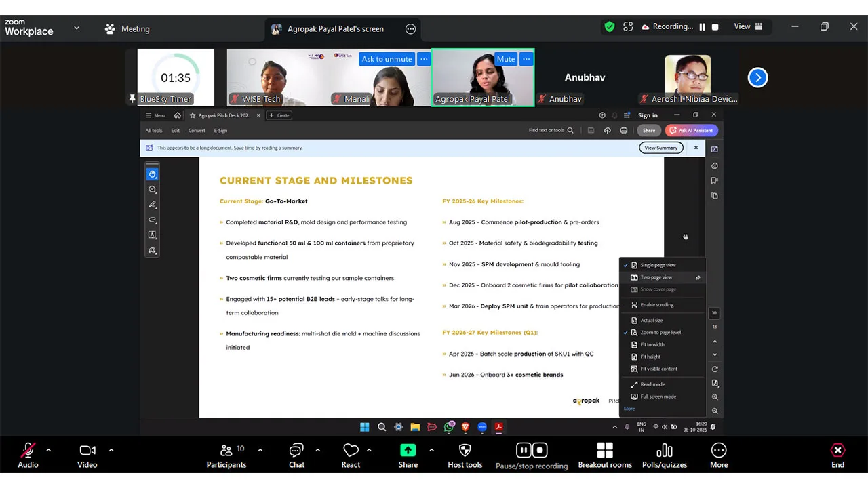
Task: Start camera with Video button
Action: pyautogui.click(x=87, y=455)
